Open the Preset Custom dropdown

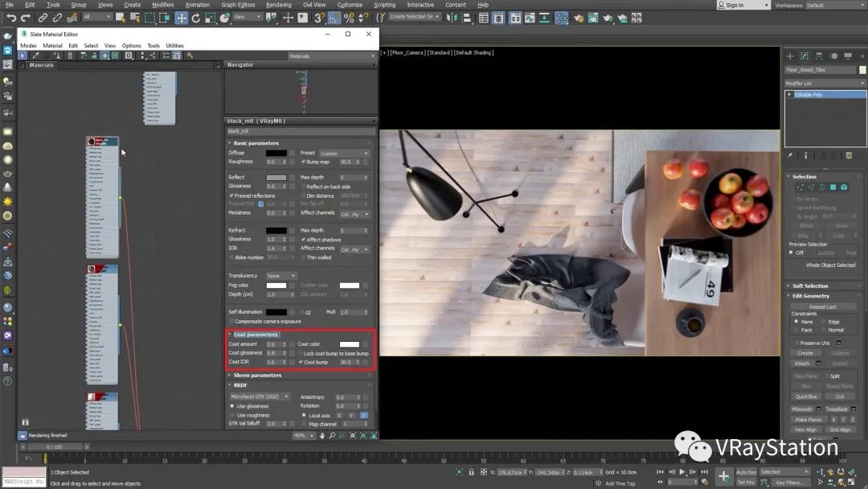pyautogui.click(x=344, y=153)
